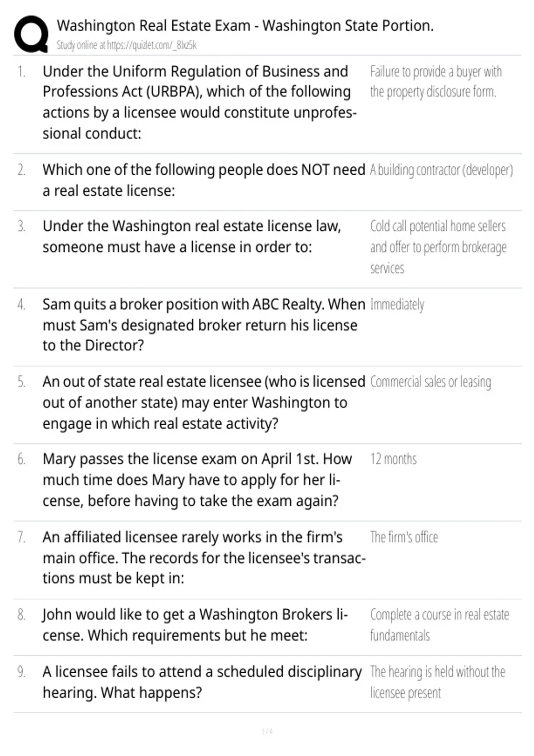Select question 5 about out of state licensee
Screen dimensions: 534x756
[x=204, y=402]
